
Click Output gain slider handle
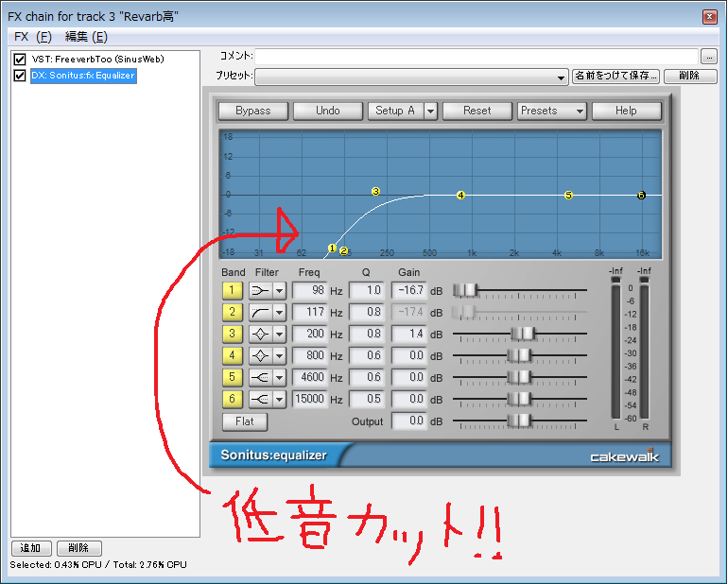pos(519,421)
